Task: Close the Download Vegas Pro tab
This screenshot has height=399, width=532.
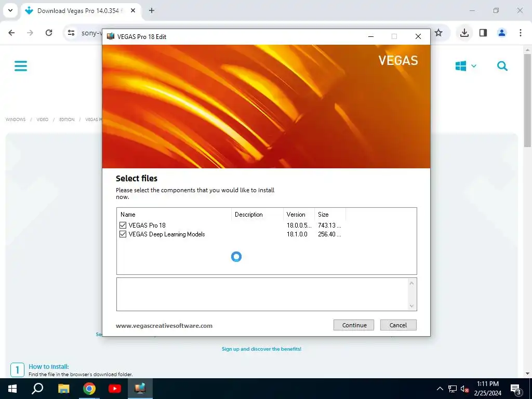Action: pos(133,10)
